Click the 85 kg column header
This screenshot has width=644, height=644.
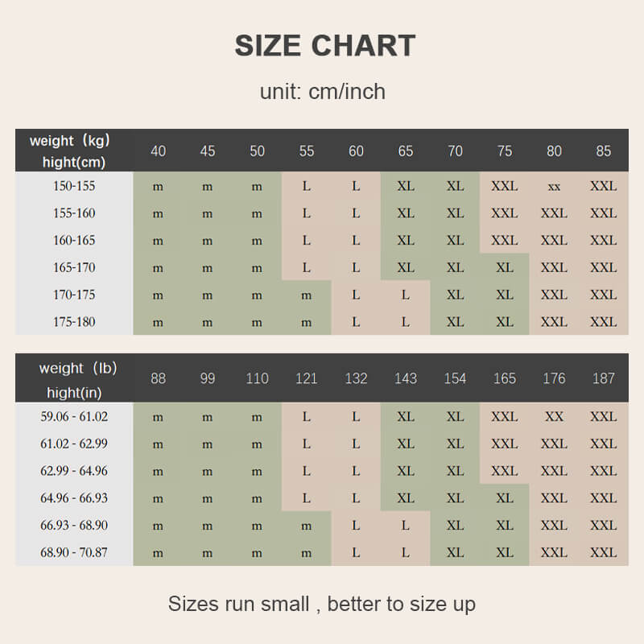coord(604,151)
